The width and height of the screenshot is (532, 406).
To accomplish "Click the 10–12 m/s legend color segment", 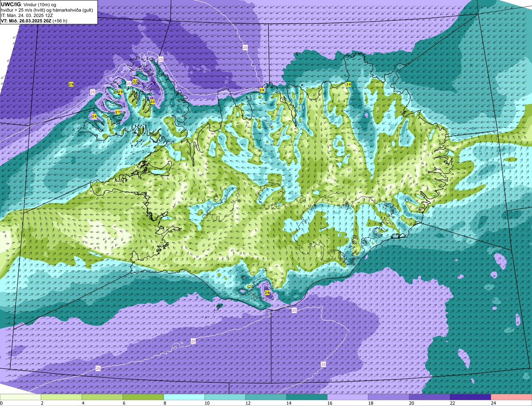I will point(225,397).
